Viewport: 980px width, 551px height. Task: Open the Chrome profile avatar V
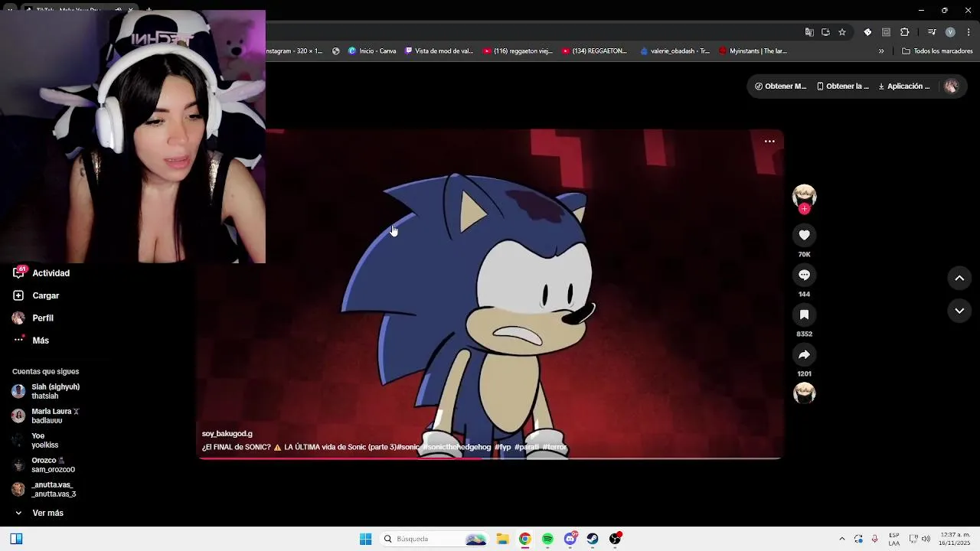click(950, 32)
